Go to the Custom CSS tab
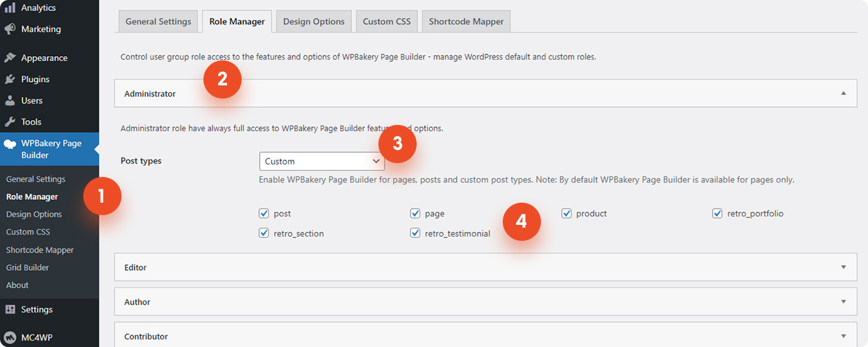The image size is (868, 347). (x=387, y=22)
